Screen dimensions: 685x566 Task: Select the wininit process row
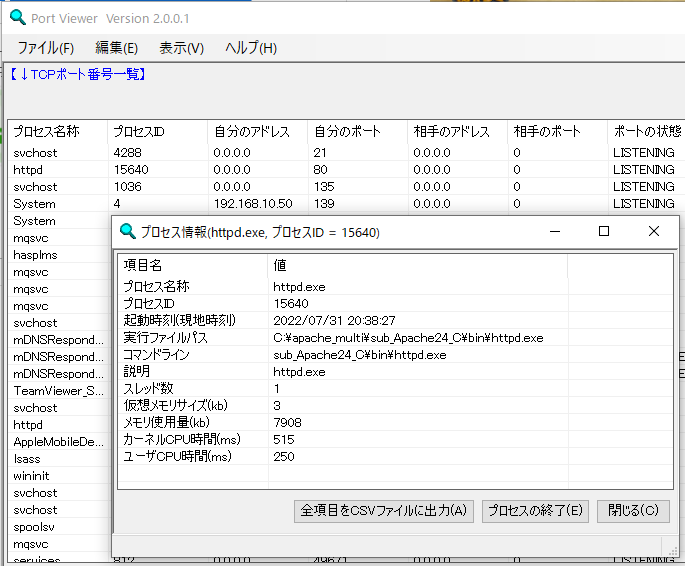click(x=58, y=476)
